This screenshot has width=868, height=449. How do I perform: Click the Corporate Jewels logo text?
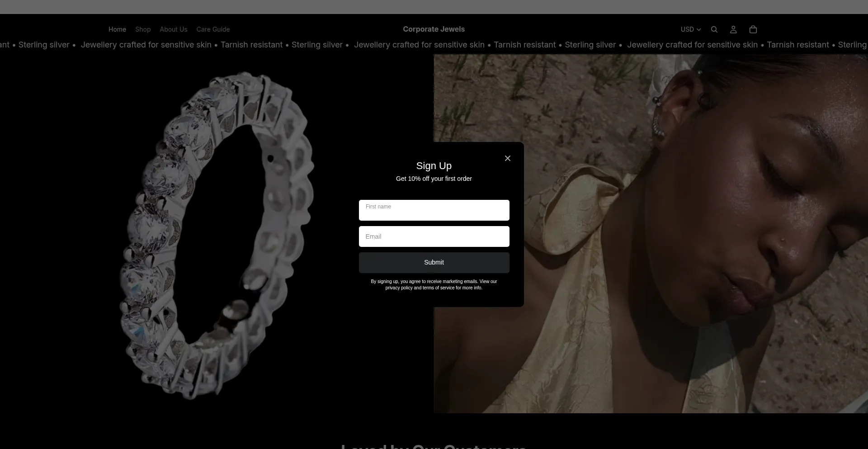point(434,29)
